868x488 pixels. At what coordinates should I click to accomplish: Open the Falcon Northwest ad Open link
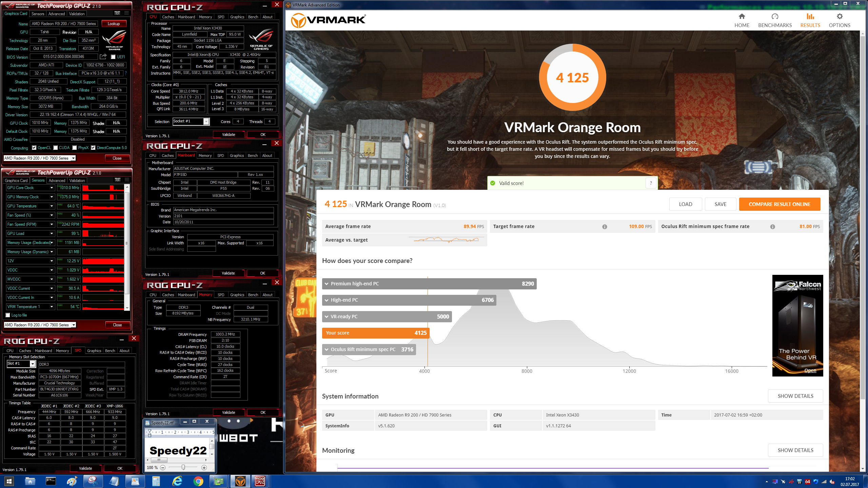point(810,370)
